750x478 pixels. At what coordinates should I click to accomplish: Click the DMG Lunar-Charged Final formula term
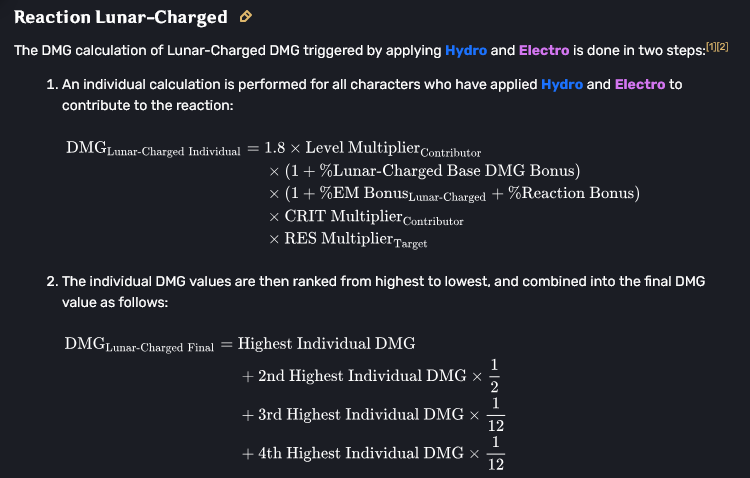point(139,345)
